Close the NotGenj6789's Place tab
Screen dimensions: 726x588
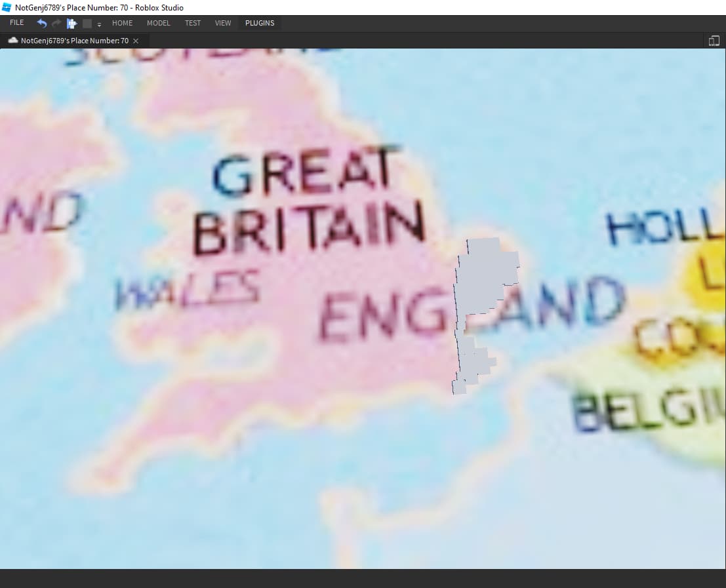pyautogui.click(x=135, y=41)
